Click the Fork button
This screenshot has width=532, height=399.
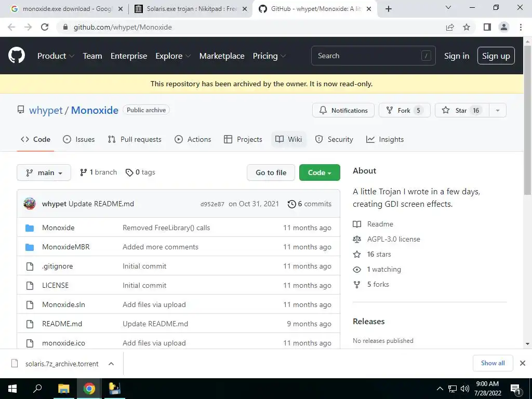tap(405, 110)
